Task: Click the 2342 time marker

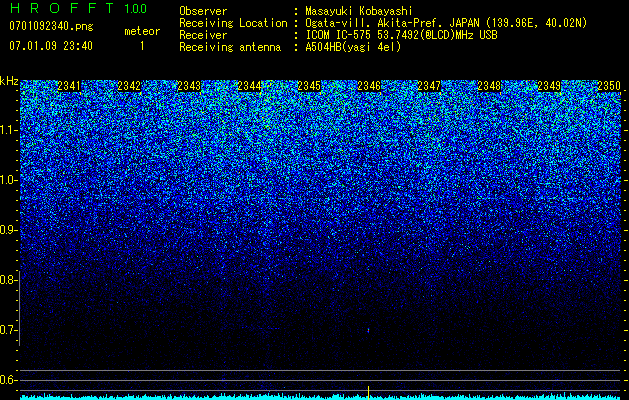Action: [129, 86]
